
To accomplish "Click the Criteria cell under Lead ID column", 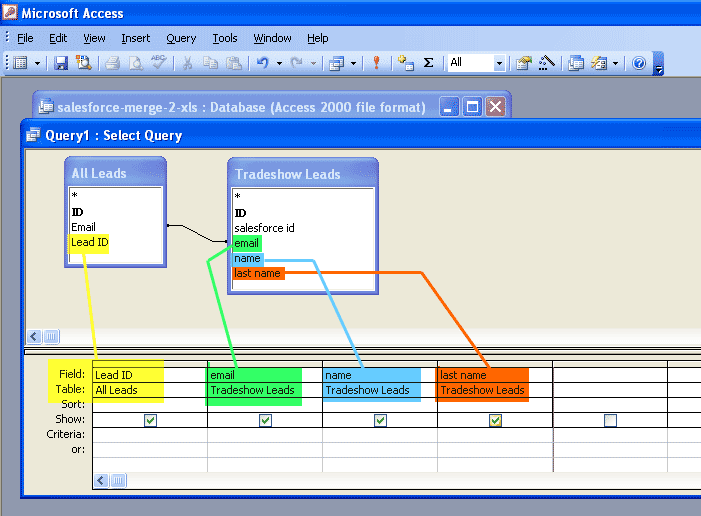I will (x=150, y=435).
